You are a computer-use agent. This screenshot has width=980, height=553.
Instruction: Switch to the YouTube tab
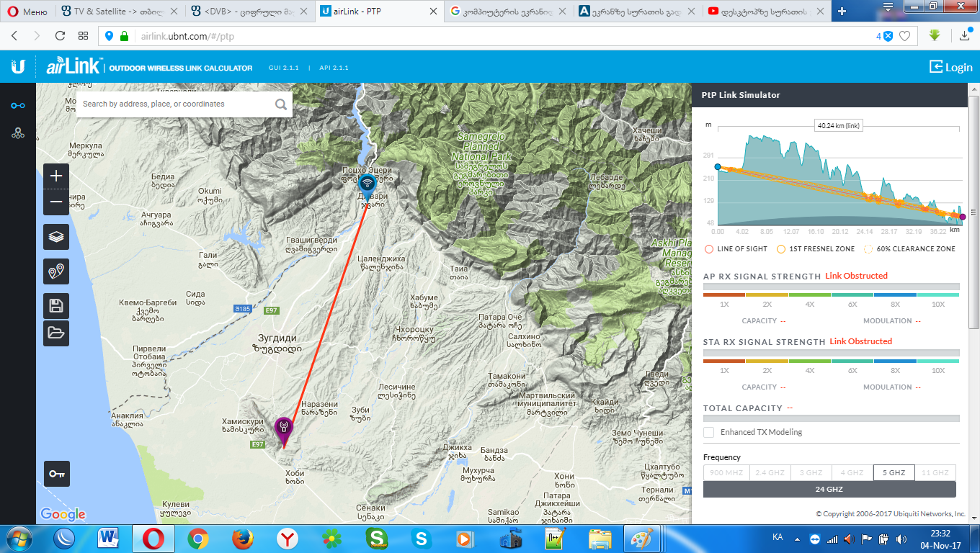767,12
